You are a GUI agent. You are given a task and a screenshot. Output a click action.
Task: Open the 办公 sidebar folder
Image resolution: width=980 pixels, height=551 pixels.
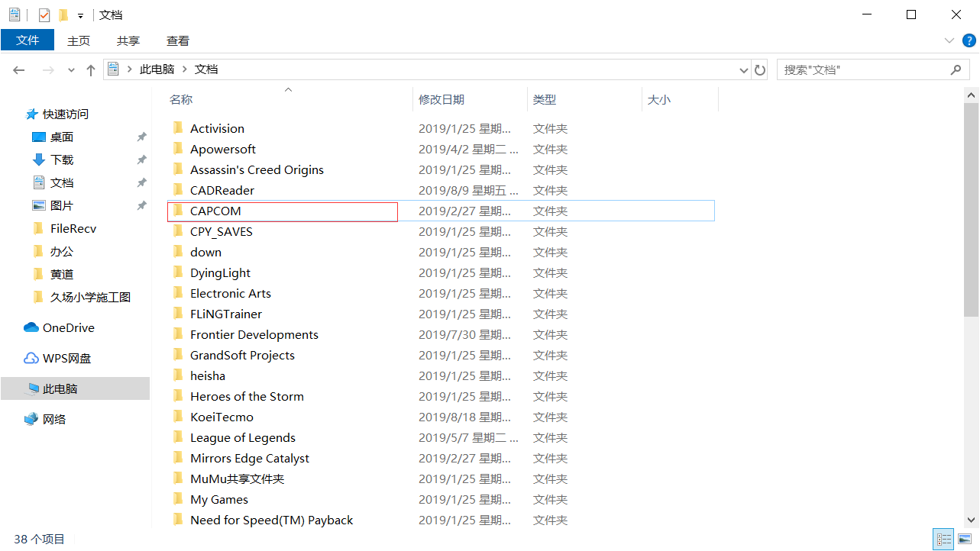point(62,251)
